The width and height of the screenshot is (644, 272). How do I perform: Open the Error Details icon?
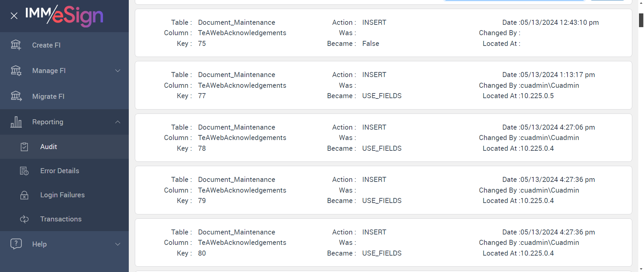(24, 171)
